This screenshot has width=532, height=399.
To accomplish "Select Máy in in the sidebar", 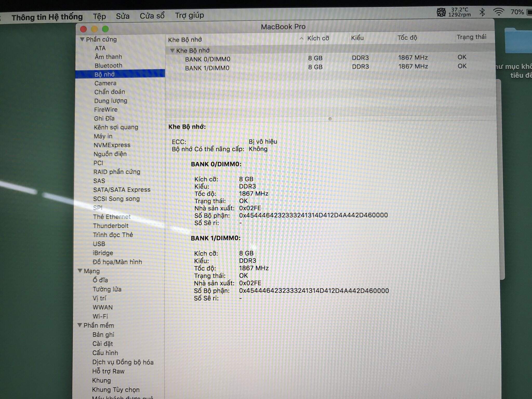I will [103, 136].
